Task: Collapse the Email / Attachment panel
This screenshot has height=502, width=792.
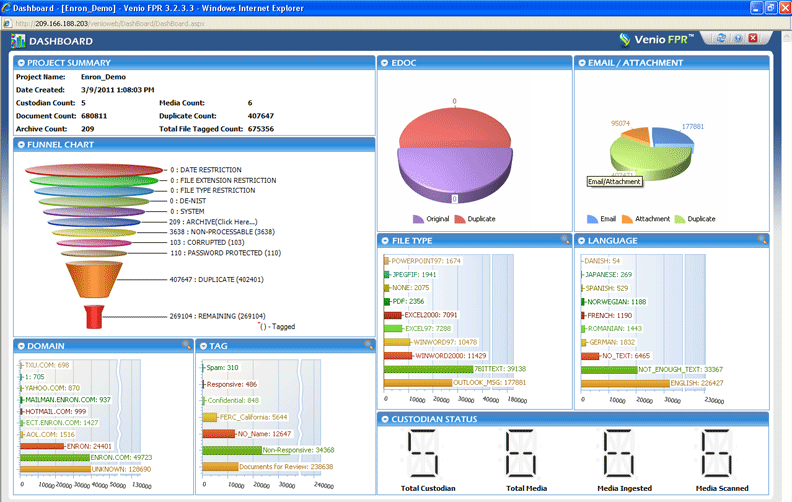Action: coord(582,63)
